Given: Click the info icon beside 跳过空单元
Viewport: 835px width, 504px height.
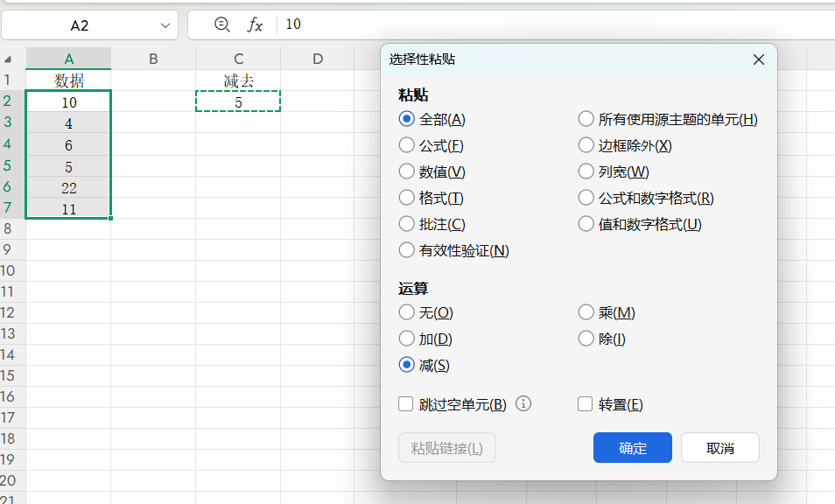Looking at the screenshot, I should click(x=523, y=403).
